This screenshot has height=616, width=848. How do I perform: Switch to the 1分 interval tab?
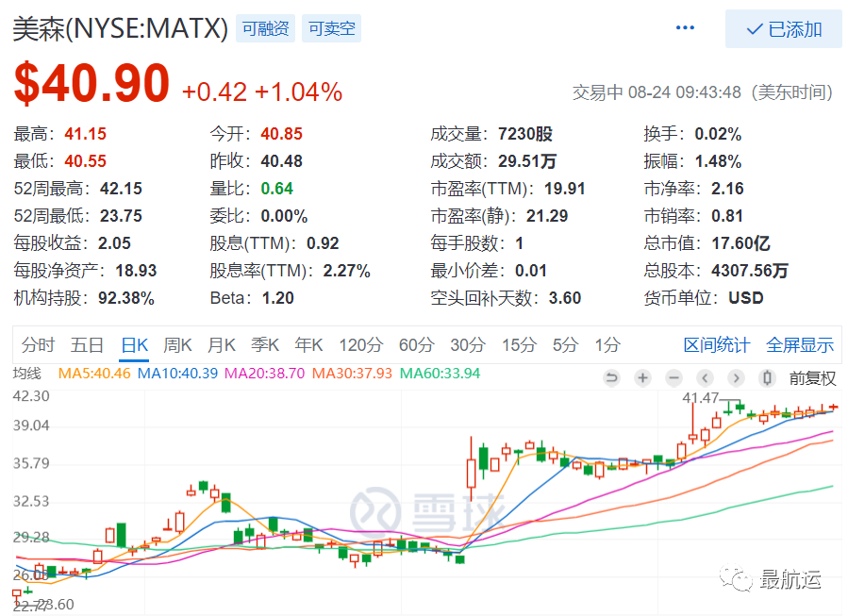[607, 344]
